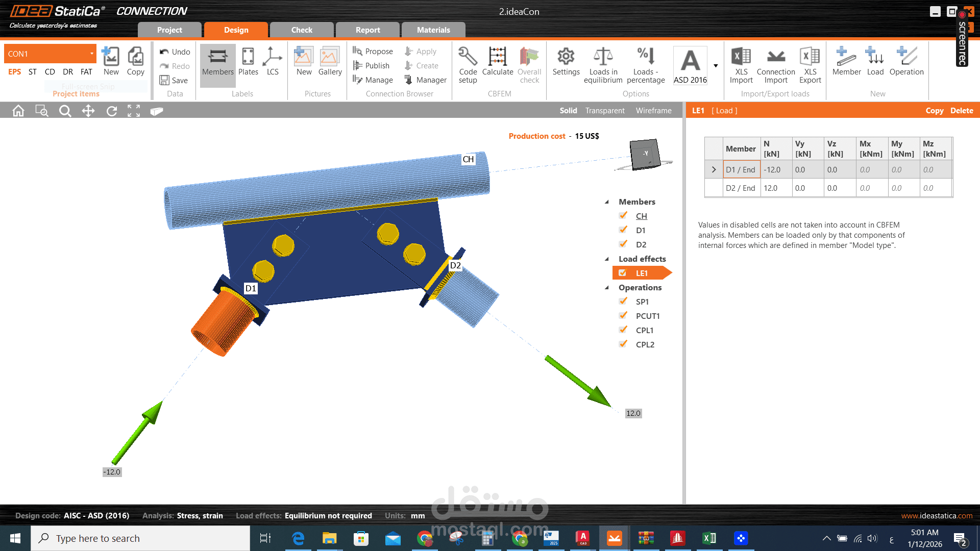Uncheck the D1 member checkbox
The image size is (980, 551).
pyautogui.click(x=623, y=230)
